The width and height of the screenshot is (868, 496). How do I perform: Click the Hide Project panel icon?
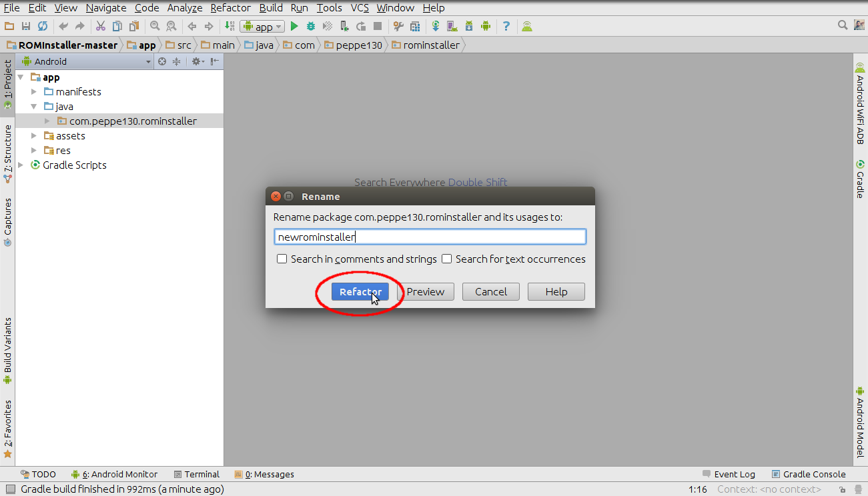coord(214,61)
